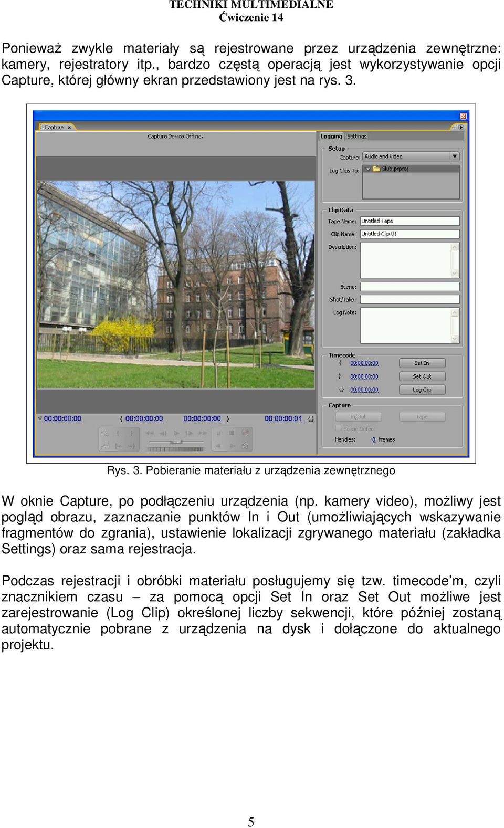Click the Log Note scrollbar up arrow
Viewport: 504px width, 828px height.
455,312
